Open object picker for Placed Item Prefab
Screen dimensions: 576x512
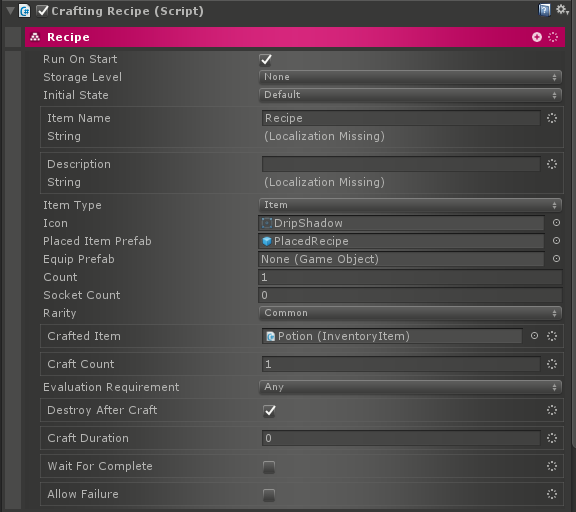(556, 241)
